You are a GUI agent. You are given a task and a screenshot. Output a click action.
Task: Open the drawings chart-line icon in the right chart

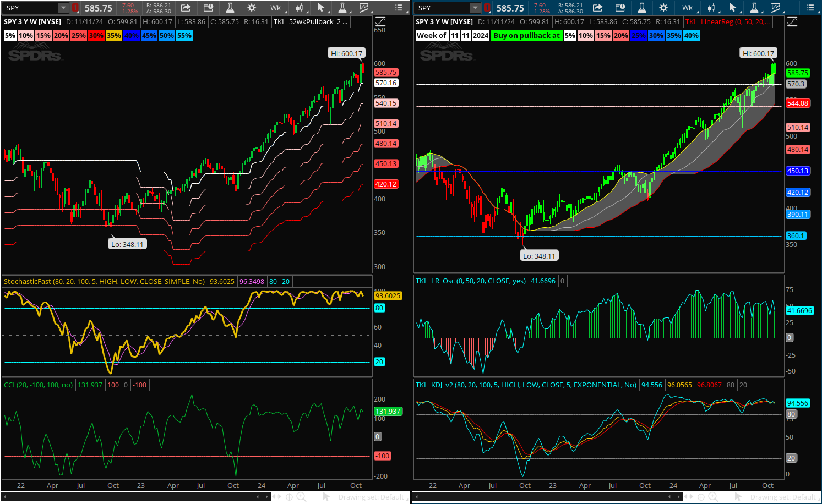coord(776,8)
